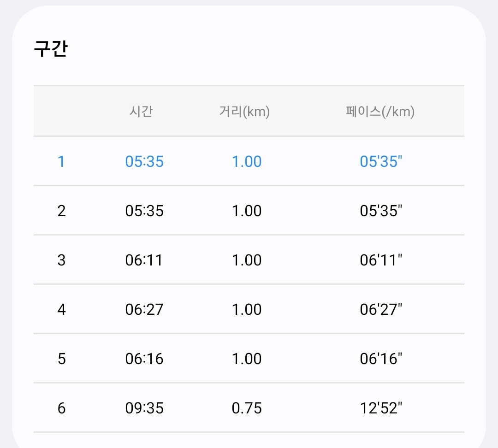Image resolution: width=498 pixels, height=448 pixels.
Task: Tap the 페이스(/km) column header
Action: pos(380,112)
